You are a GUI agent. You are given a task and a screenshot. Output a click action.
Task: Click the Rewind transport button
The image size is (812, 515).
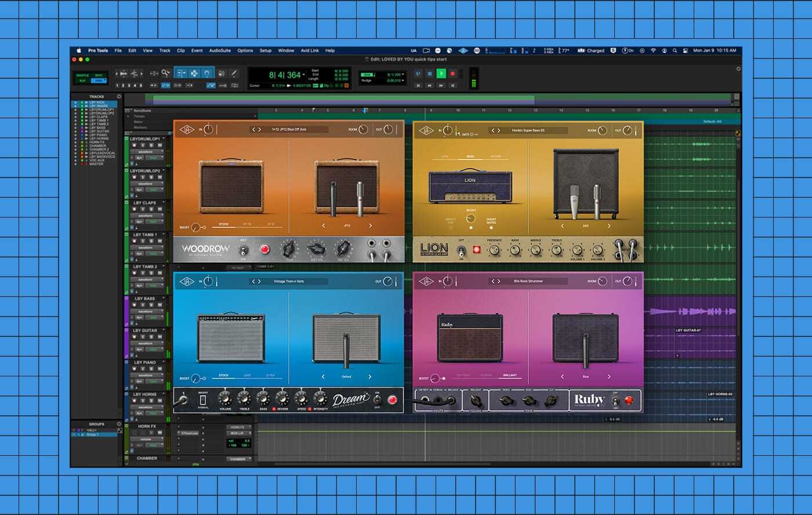click(430, 86)
